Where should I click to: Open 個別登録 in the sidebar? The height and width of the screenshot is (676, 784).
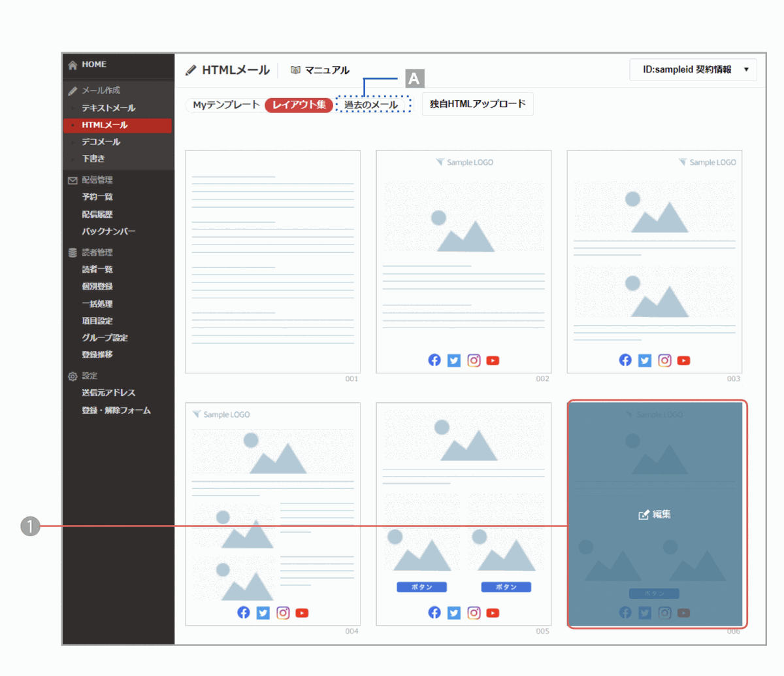(97, 286)
